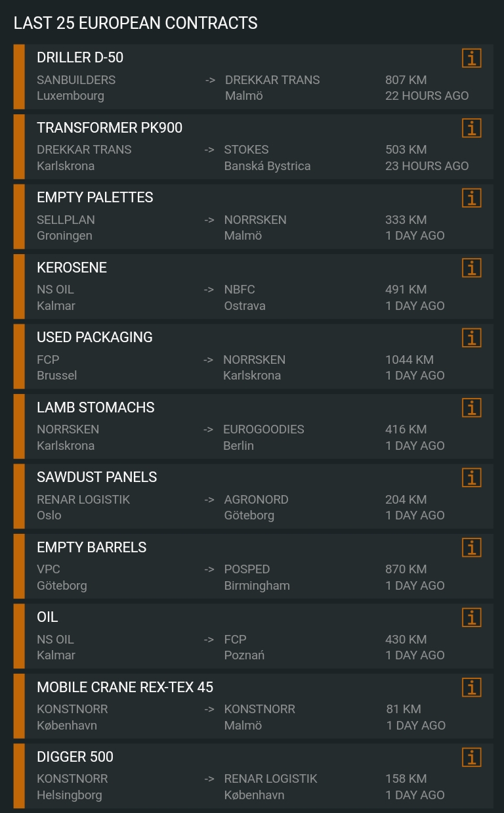
Task: Click info icon on OIL contract
Action: coord(471,618)
